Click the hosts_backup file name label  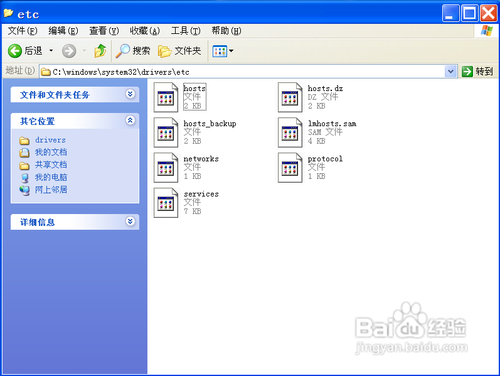[210, 124]
